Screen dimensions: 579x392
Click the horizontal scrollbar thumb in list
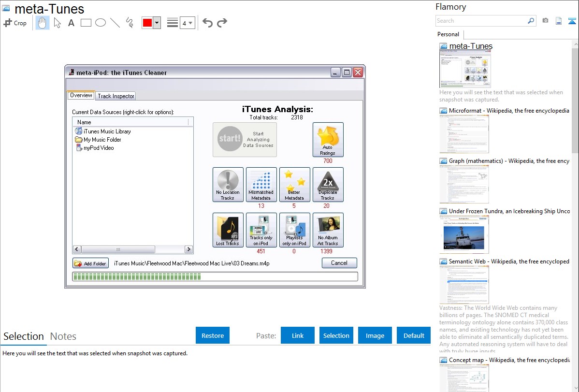(x=118, y=249)
